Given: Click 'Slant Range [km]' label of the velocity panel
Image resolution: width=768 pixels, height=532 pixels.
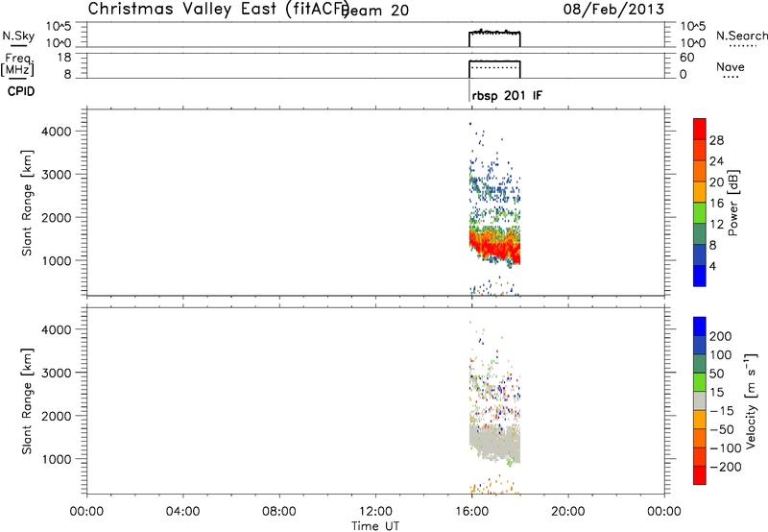Looking at the screenshot, I should click(27, 401).
